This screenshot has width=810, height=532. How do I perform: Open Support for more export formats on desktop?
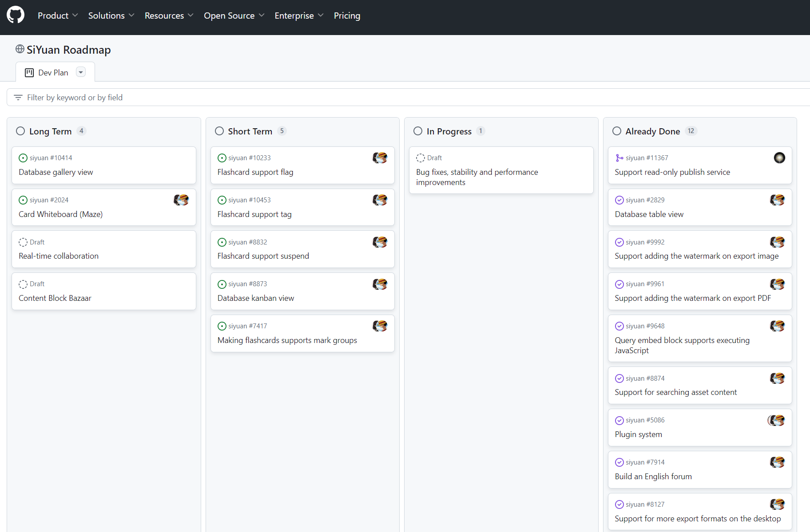click(x=698, y=519)
